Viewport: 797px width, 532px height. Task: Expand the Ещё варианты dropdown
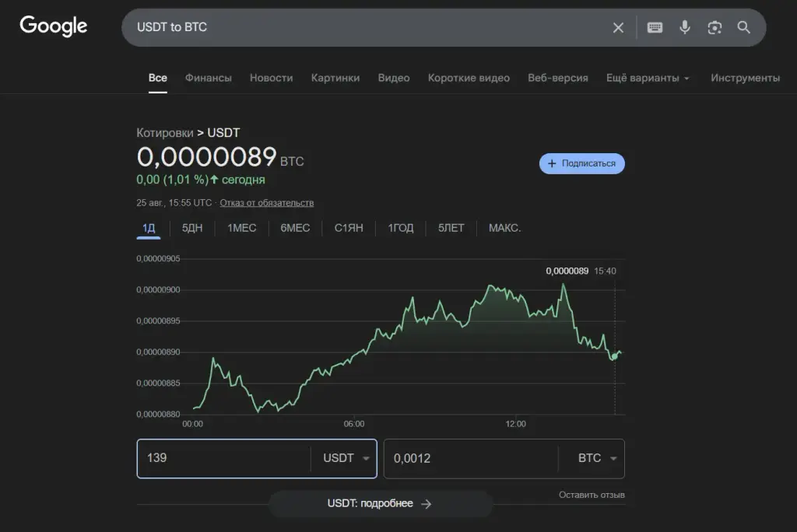click(x=648, y=78)
